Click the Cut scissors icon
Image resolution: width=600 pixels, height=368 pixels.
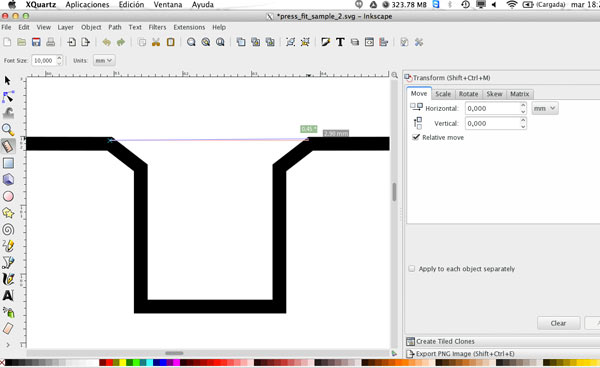(156, 42)
